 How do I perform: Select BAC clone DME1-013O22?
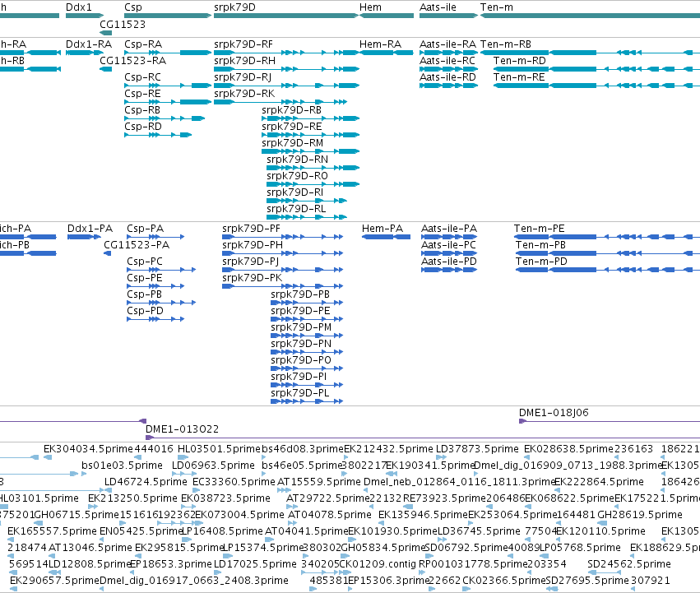(x=423, y=438)
